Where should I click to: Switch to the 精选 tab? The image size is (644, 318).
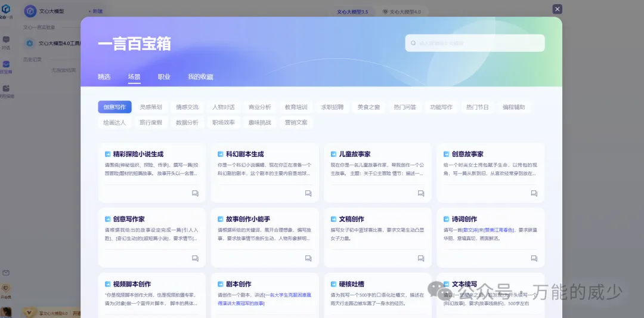click(104, 77)
